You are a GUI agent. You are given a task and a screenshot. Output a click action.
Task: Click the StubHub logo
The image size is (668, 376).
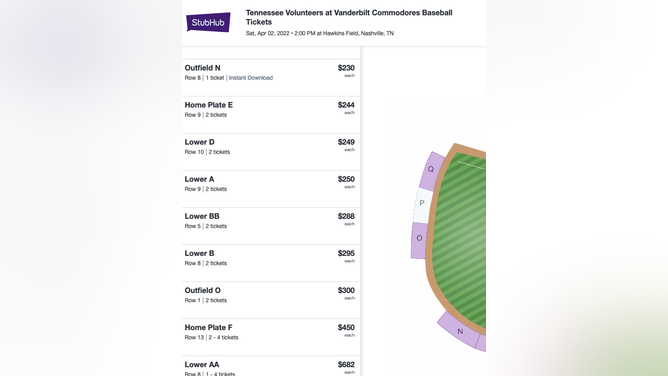click(208, 22)
